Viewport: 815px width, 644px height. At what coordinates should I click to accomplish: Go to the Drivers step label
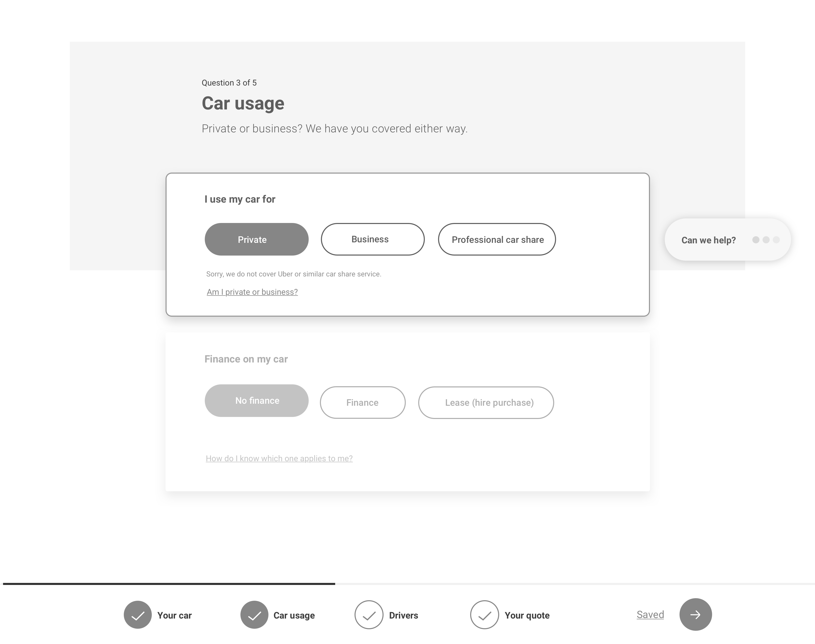coord(403,615)
